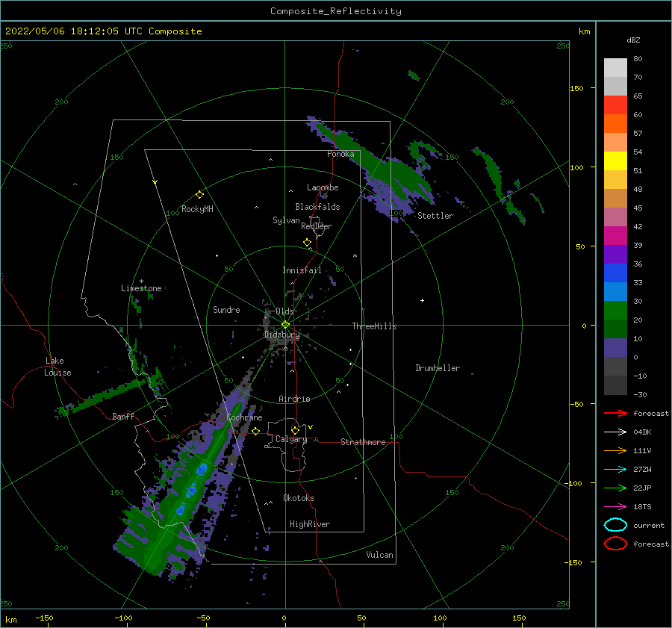Click the Strathmore city label

[x=363, y=442]
